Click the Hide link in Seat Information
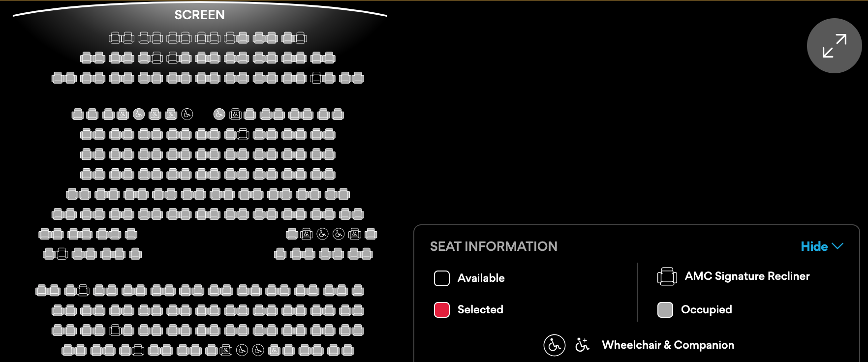 tap(814, 246)
